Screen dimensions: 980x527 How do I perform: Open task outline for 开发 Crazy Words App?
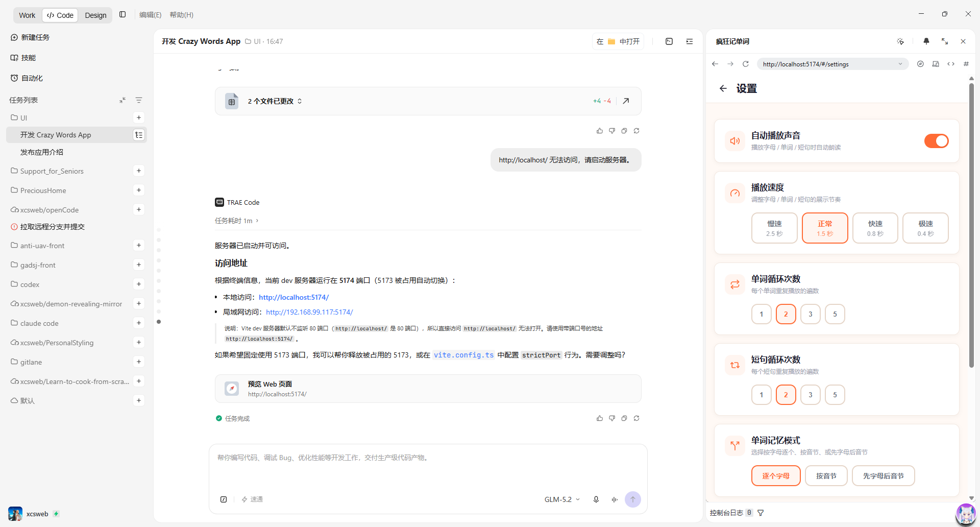click(x=139, y=135)
